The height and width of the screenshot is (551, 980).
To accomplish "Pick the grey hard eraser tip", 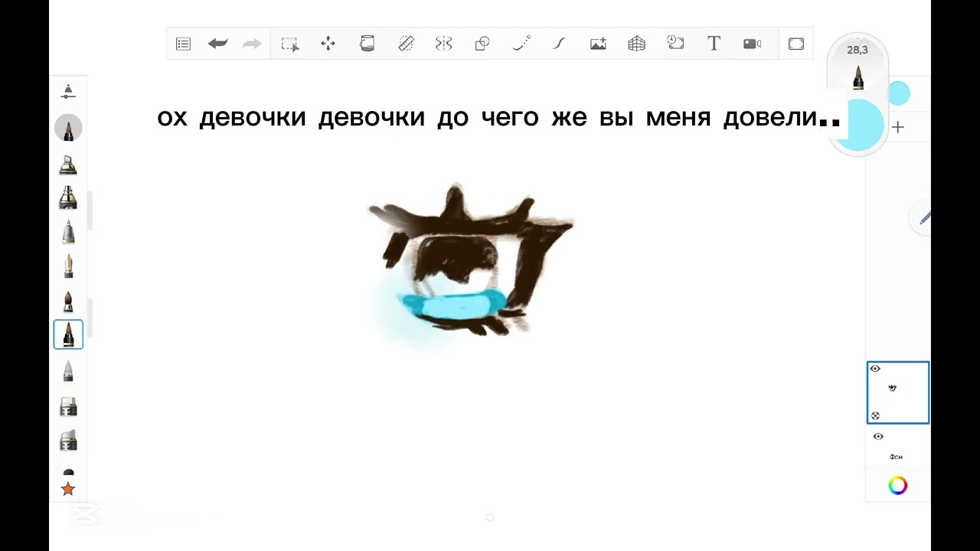I will (x=68, y=371).
